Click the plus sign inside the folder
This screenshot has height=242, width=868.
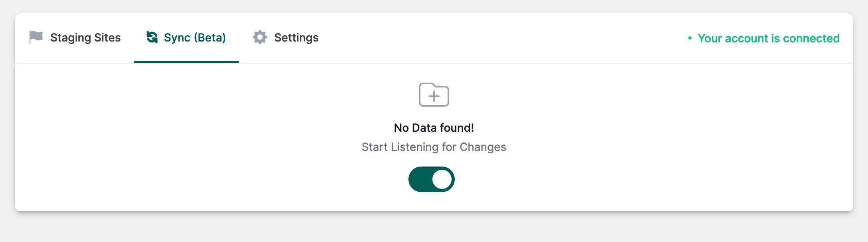click(x=434, y=96)
